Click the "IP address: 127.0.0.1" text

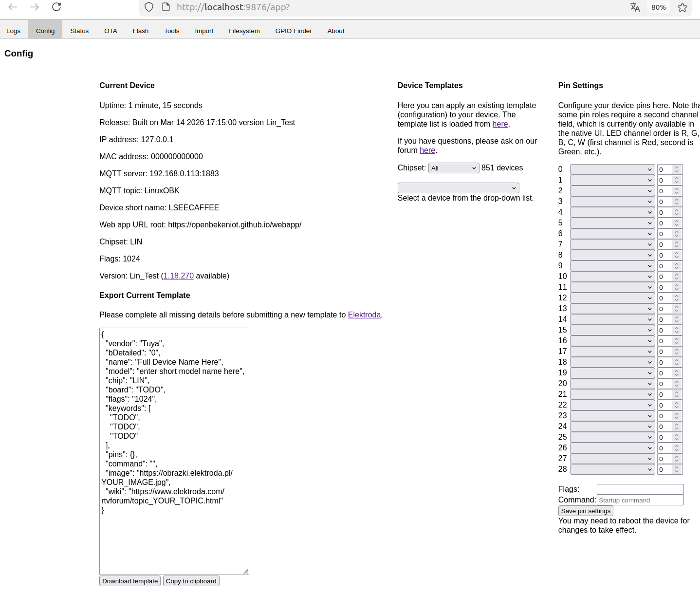(136, 139)
